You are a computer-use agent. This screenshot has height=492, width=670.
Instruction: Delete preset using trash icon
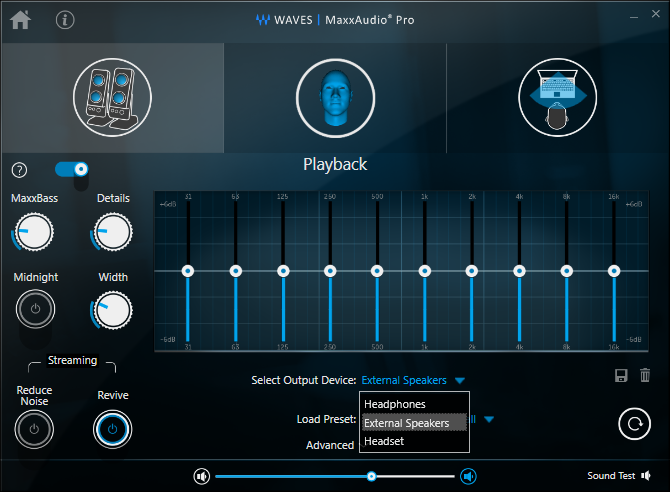coord(645,375)
